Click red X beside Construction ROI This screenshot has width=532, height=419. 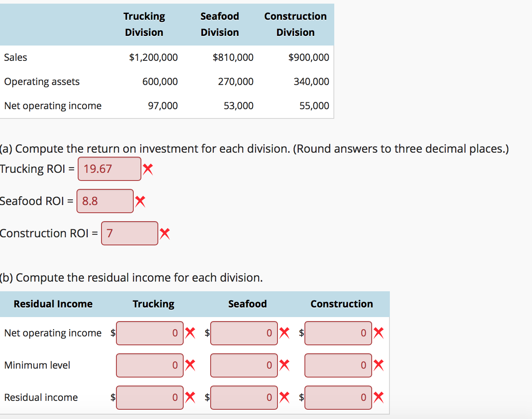click(165, 233)
